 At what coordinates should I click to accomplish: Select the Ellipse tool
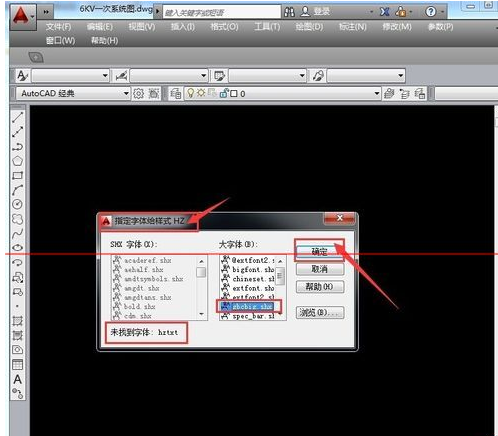coord(17,248)
